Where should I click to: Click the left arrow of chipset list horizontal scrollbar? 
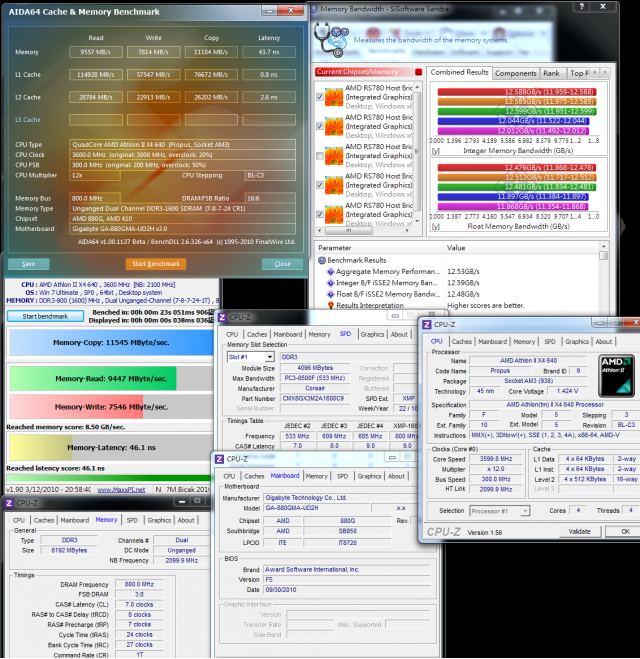click(x=320, y=230)
